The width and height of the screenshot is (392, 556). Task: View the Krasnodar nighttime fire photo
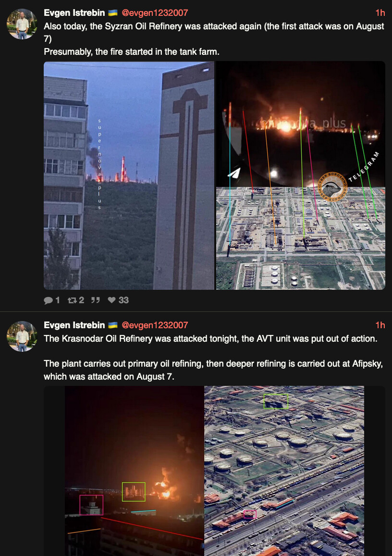pyautogui.click(x=135, y=471)
